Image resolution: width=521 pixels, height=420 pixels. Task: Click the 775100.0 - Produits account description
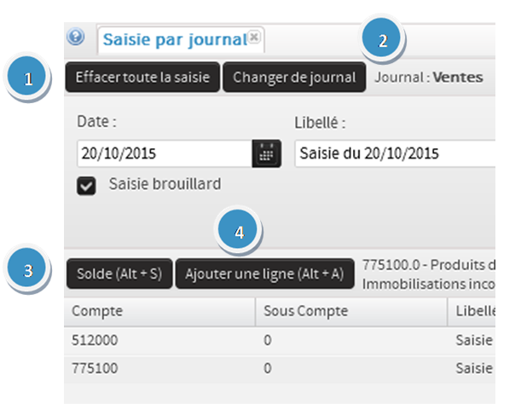(x=429, y=274)
